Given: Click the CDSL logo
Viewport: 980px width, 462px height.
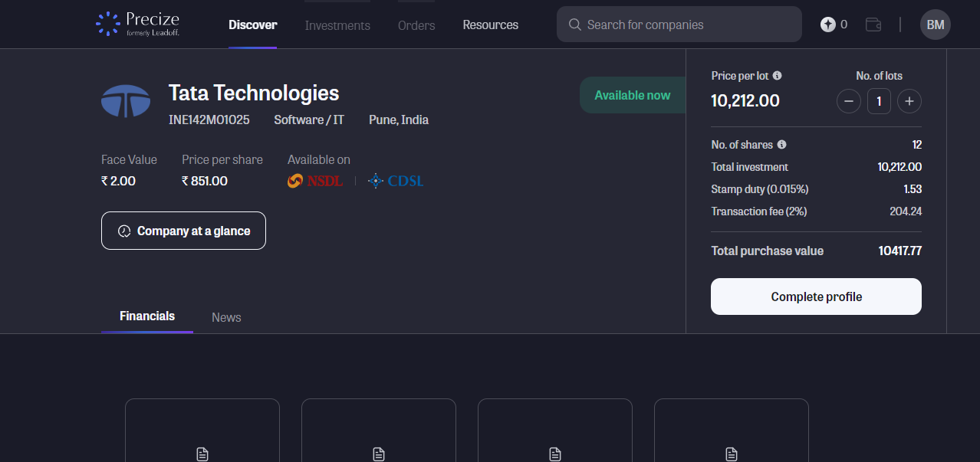Looking at the screenshot, I should [396, 181].
